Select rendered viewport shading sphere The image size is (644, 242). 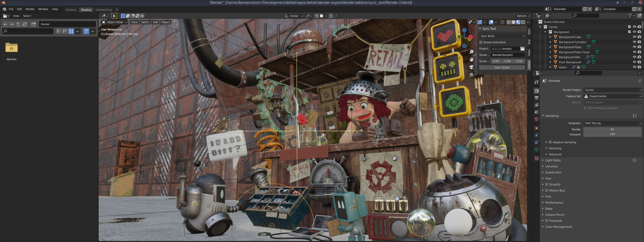point(523,22)
